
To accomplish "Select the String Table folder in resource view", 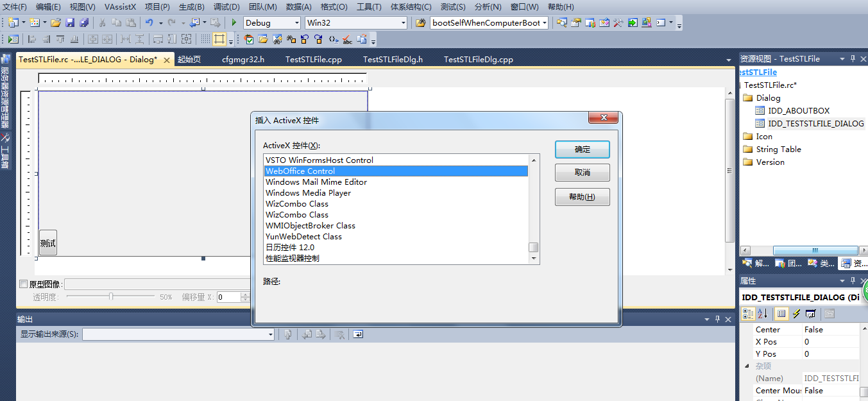I will (x=779, y=149).
